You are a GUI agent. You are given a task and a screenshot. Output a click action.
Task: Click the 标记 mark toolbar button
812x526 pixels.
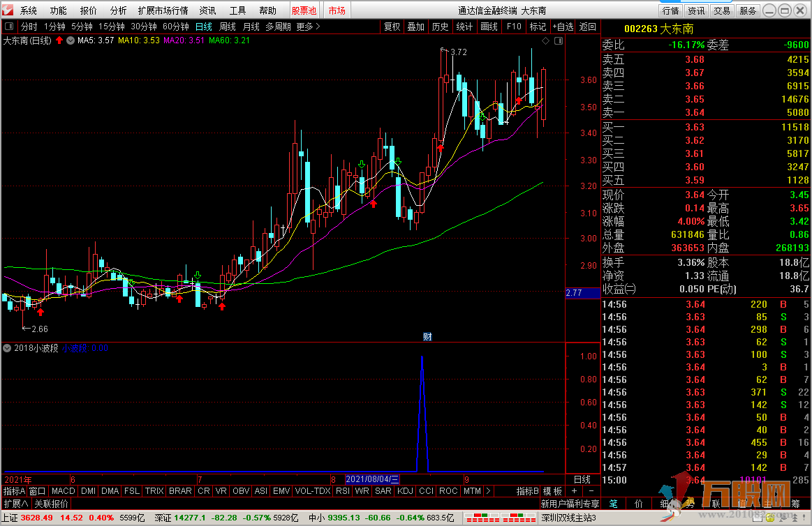[x=538, y=27]
